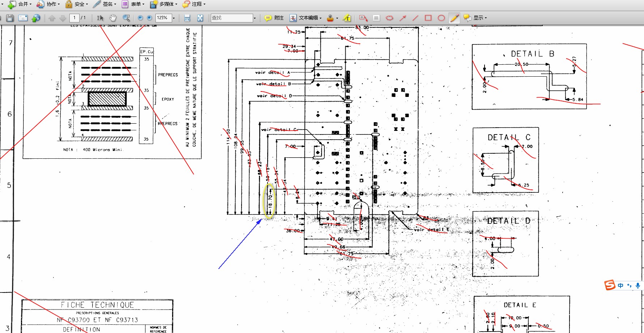This screenshot has width=644, height=333.
Task: Click the 合并 combine files icon
Action: coord(12,4)
